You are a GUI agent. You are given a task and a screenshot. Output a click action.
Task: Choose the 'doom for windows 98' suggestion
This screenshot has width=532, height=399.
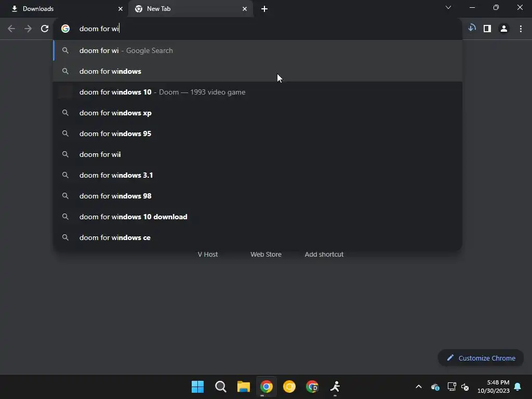[258, 196]
